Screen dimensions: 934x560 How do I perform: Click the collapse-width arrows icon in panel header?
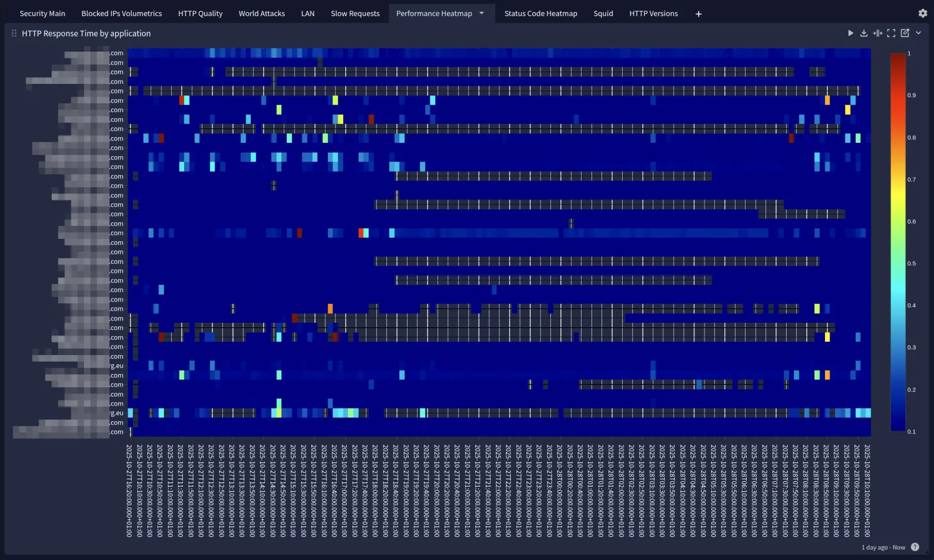(x=877, y=33)
